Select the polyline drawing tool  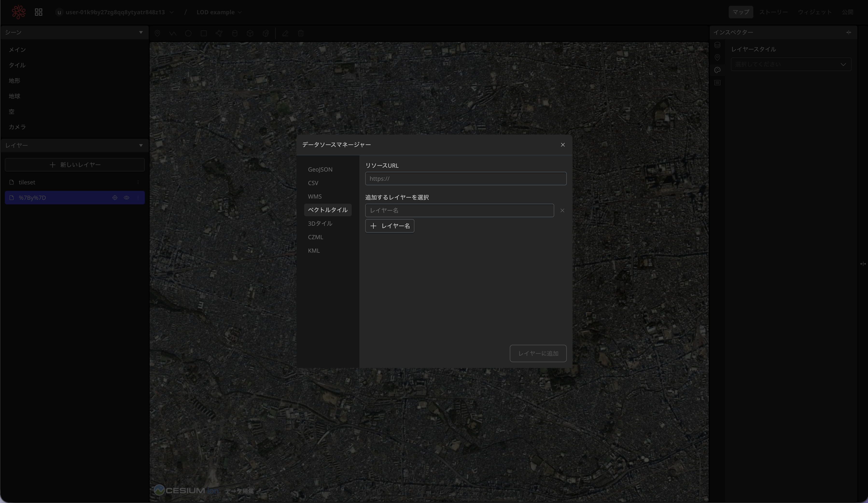point(173,33)
